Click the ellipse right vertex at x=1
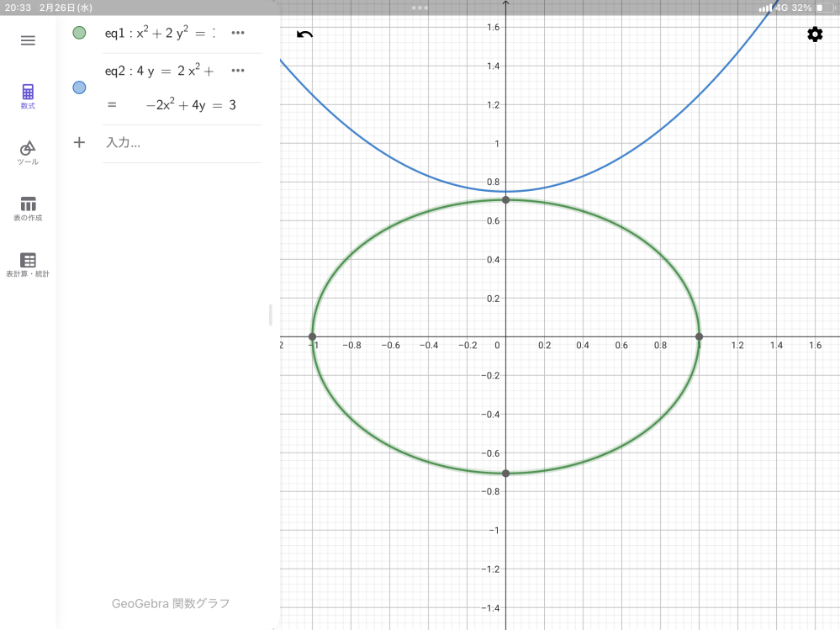Viewport: 840px width, 630px height. [699, 336]
